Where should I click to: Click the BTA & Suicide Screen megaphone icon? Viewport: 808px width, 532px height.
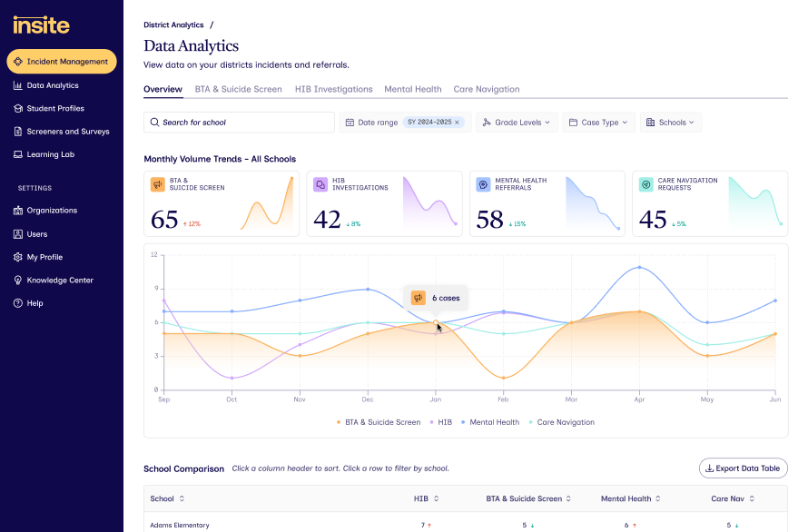click(x=158, y=184)
